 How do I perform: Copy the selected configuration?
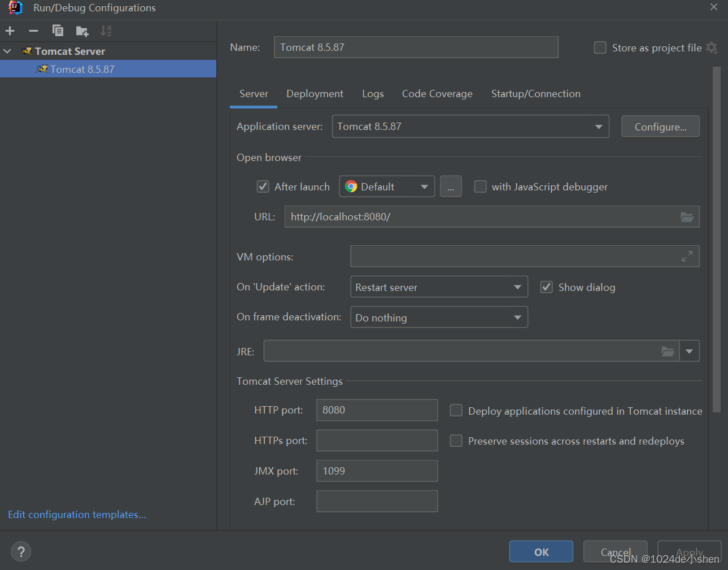pyautogui.click(x=58, y=31)
